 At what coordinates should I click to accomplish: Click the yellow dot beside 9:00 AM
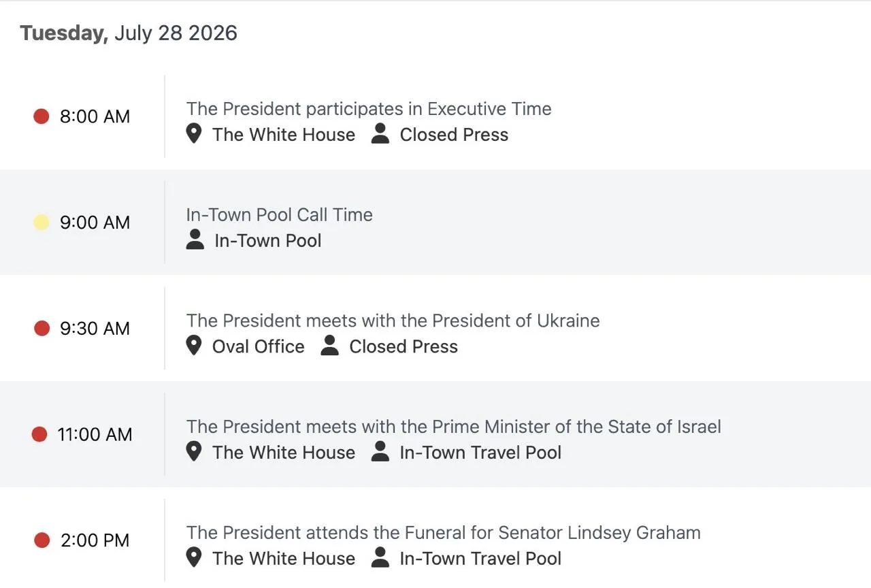[42, 223]
